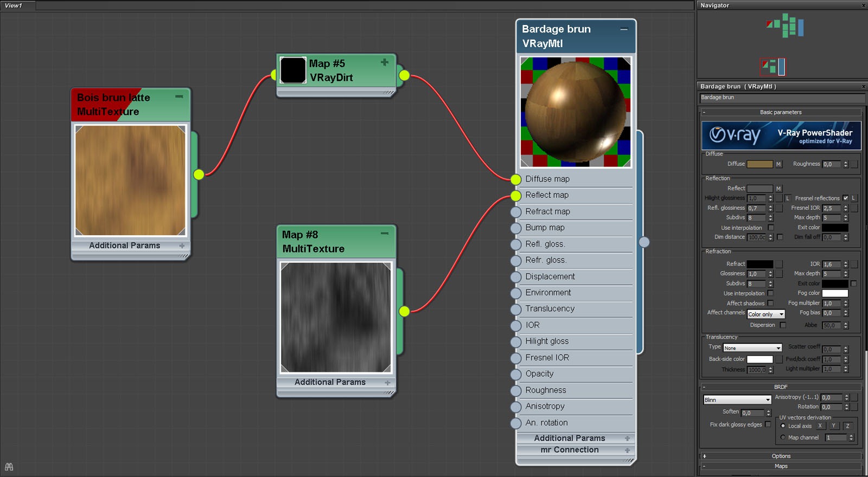Screen dimensions: 868x477
Task: Collapse the Bardage brun VRayMtl node
Action: tap(624, 29)
